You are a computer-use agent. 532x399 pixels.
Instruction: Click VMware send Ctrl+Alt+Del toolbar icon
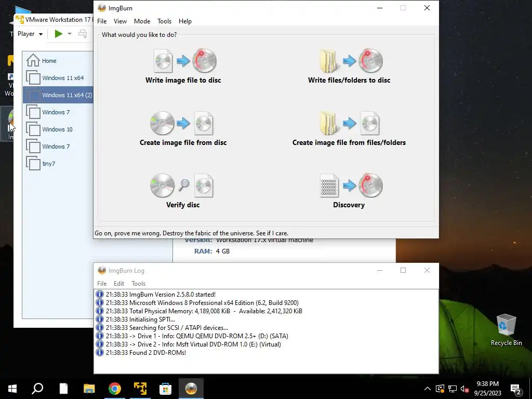(x=83, y=34)
